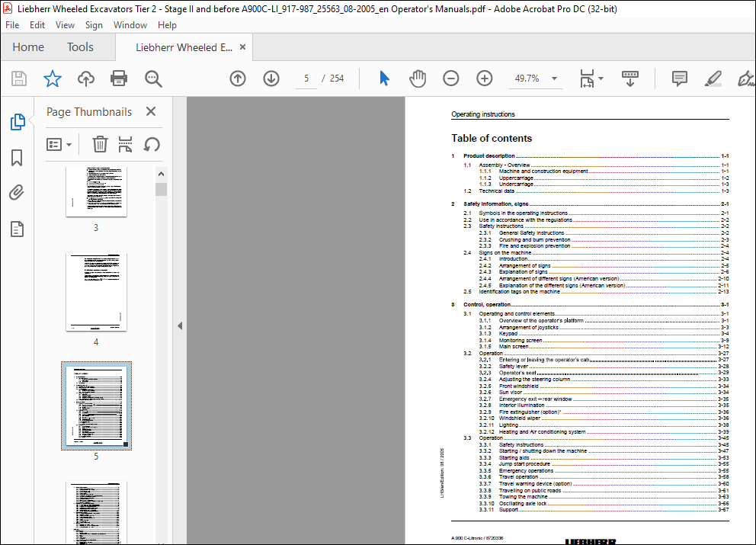Close the Page Thumbnails panel
The width and height of the screenshot is (756, 545).
click(x=151, y=111)
